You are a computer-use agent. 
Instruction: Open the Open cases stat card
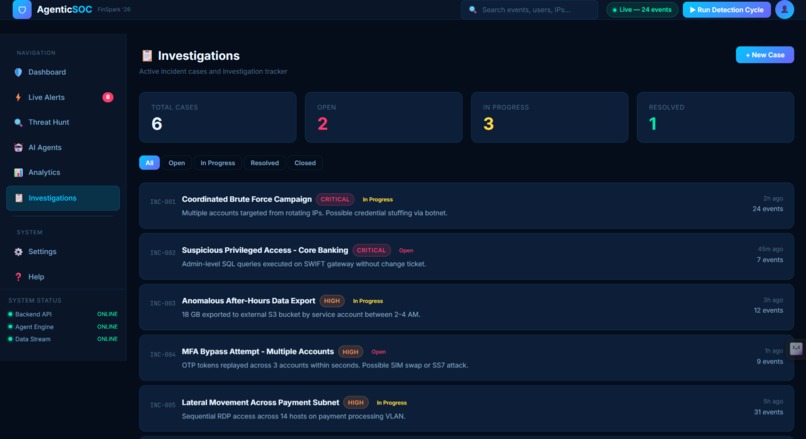[383, 117]
